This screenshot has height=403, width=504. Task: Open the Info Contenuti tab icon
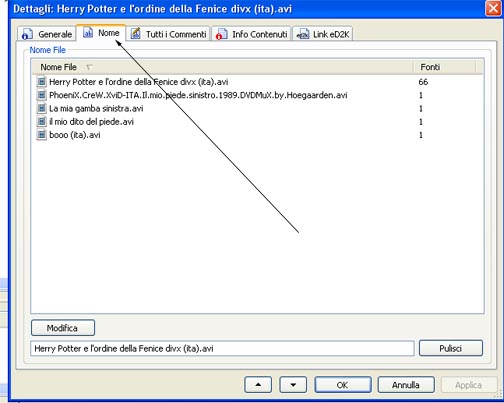click(221, 34)
